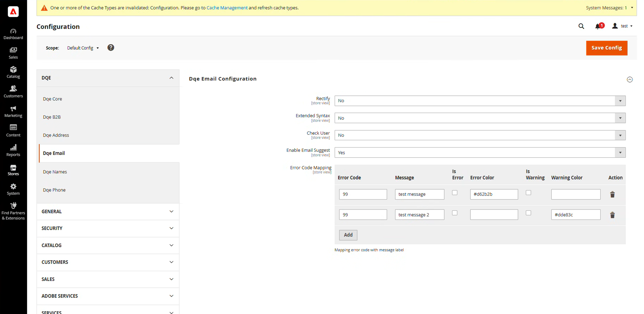This screenshot has height=314, width=644.
Task: Click the Warning Color field with #dde83c
Action: (576, 215)
